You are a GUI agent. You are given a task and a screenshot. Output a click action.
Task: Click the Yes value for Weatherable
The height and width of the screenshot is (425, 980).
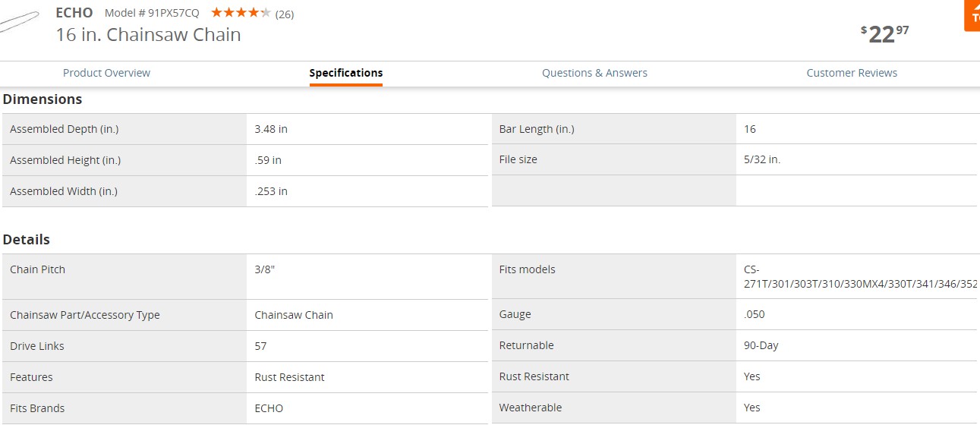coord(752,408)
